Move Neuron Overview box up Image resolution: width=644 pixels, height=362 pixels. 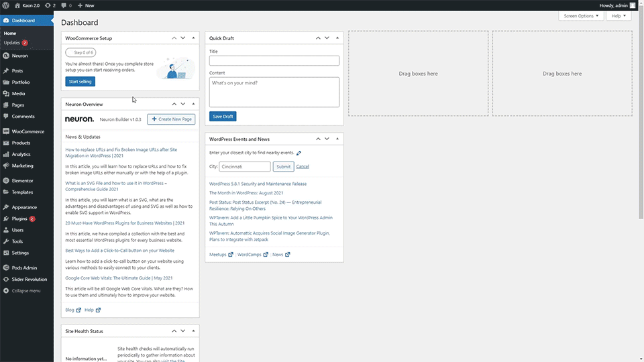[174, 105]
